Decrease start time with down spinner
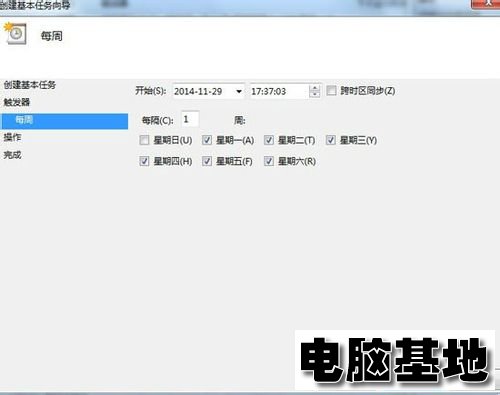The height and width of the screenshot is (395, 500). click(314, 95)
